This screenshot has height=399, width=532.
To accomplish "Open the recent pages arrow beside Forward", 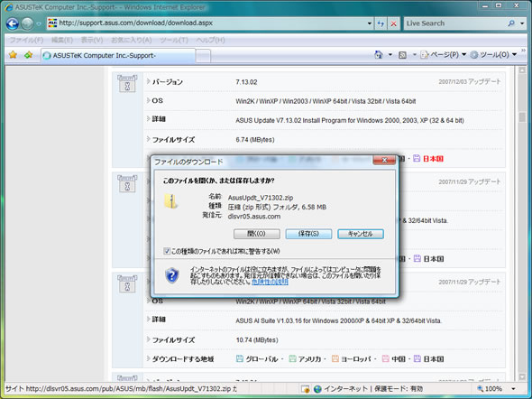I will click(39, 24).
